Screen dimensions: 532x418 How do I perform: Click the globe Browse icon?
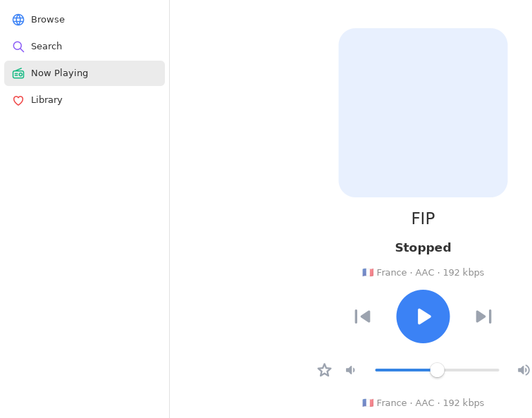point(18,20)
